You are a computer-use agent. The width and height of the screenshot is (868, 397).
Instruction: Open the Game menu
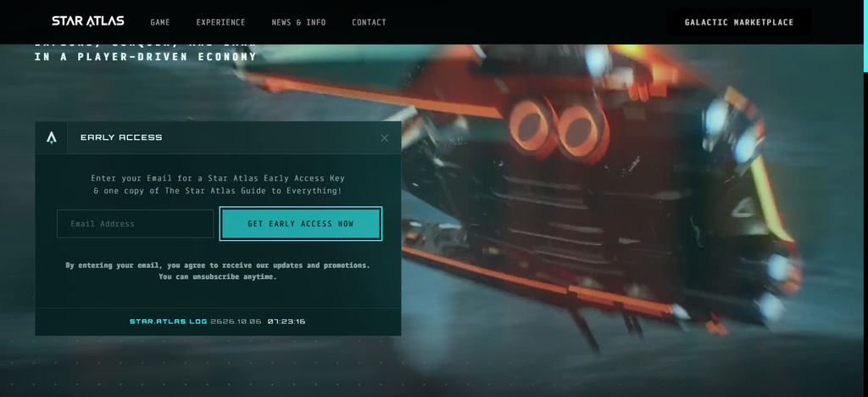pyautogui.click(x=160, y=22)
